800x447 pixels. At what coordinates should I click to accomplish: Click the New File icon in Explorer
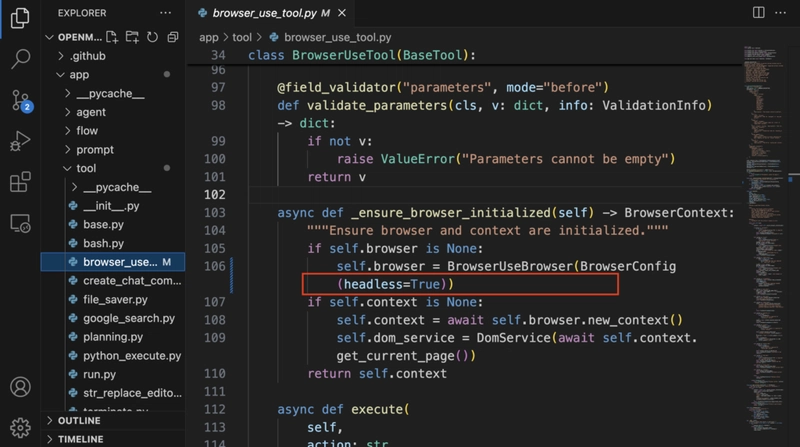(112, 37)
